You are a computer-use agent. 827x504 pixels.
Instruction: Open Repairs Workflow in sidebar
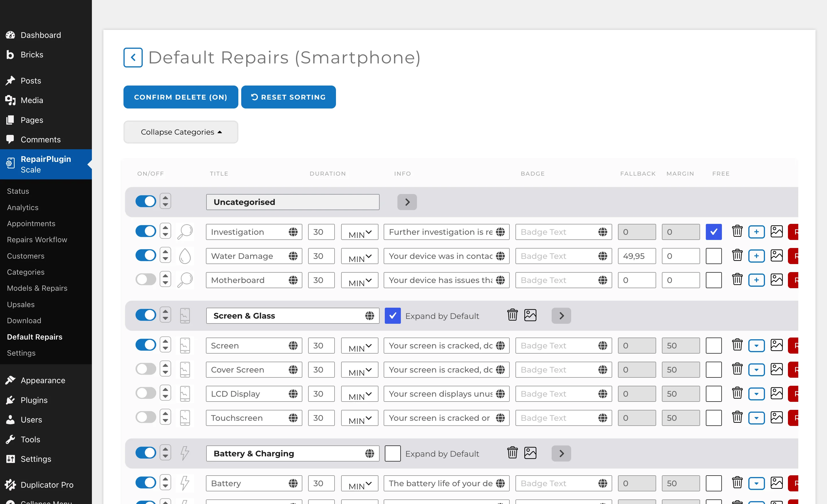pyautogui.click(x=37, y=240)
